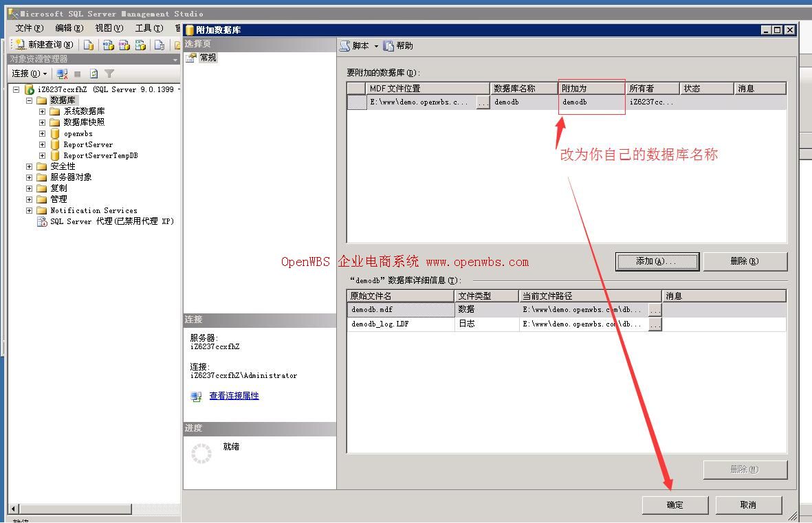Open the 文件 menu
The height and width of the screenshot is (523, 812).
pyautogui.click(x=29, y=28)
